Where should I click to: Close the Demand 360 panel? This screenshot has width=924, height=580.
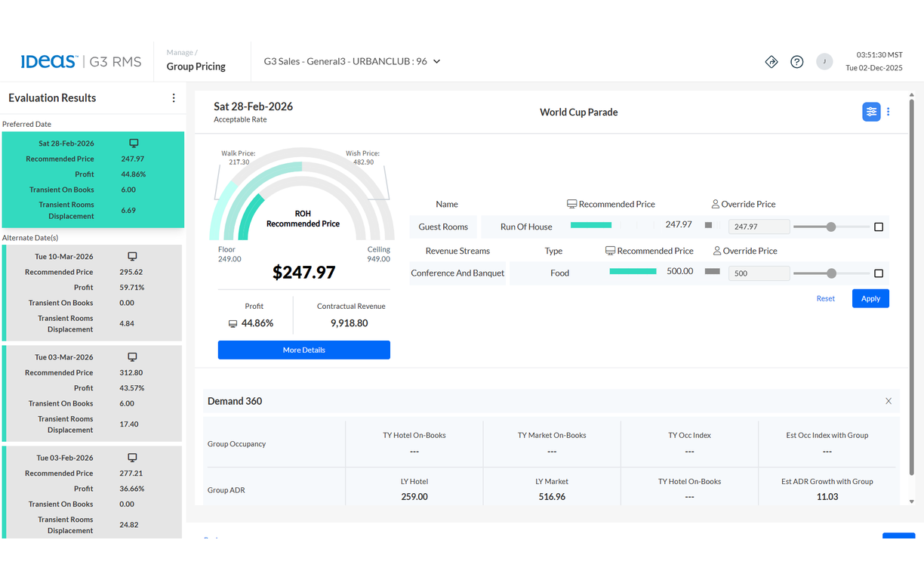[x=889, y=401]
